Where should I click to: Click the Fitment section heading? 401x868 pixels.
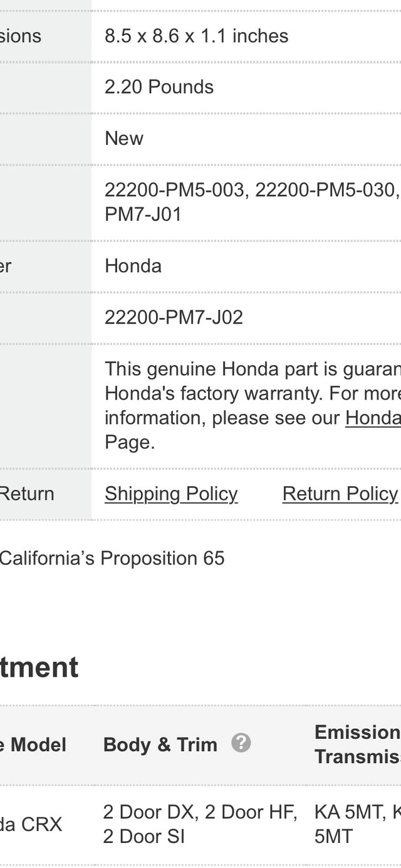39,667
